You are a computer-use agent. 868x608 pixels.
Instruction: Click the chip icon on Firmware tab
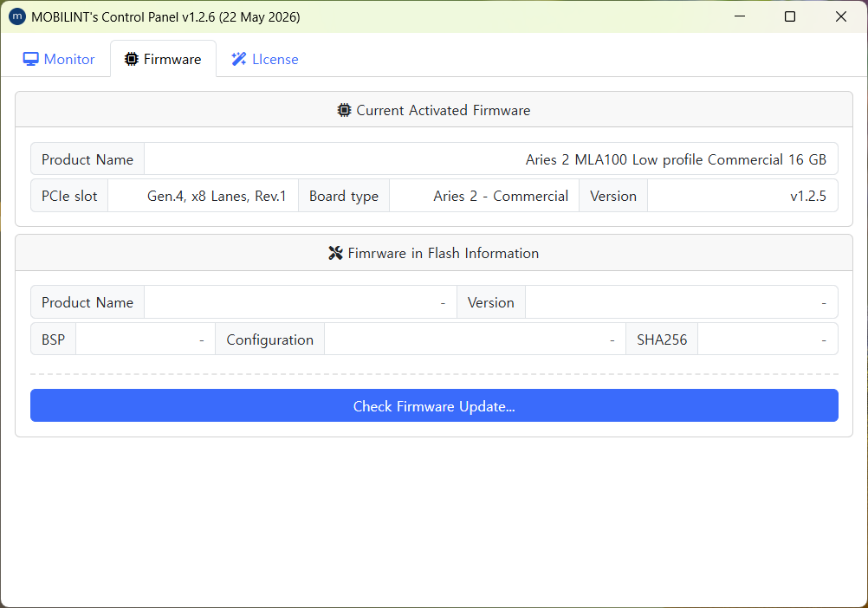(x=131, y=59)
